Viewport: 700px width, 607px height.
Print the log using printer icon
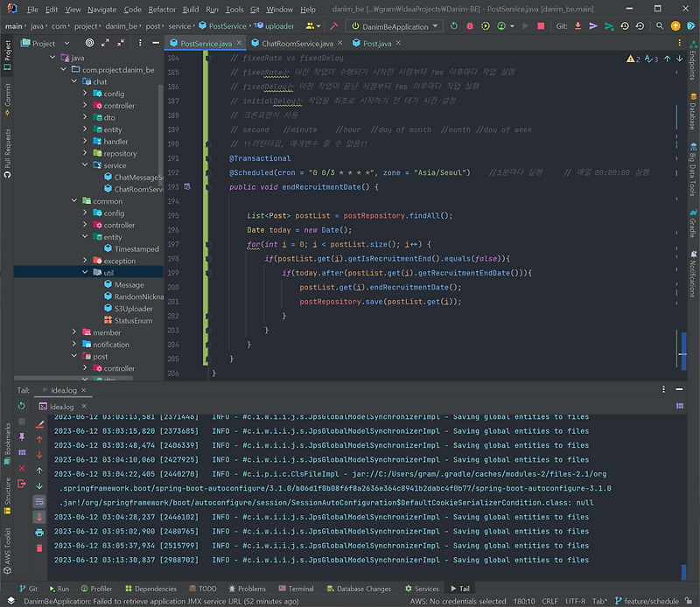(x=39, y=533)
